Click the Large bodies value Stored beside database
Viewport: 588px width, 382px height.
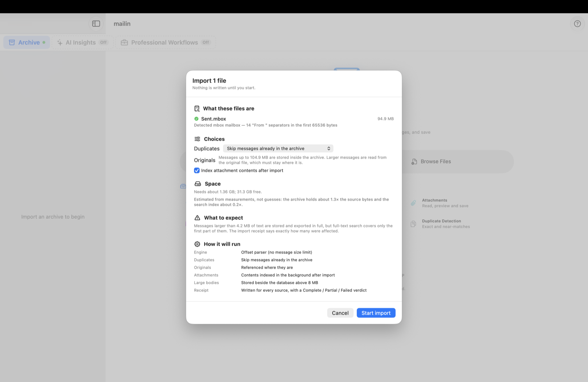[280, 283]
